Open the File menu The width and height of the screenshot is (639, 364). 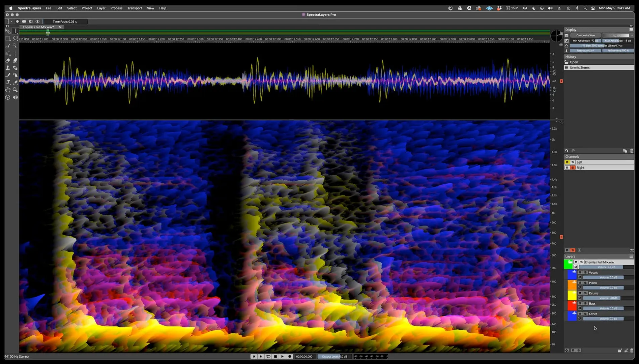tap(49, 8)
